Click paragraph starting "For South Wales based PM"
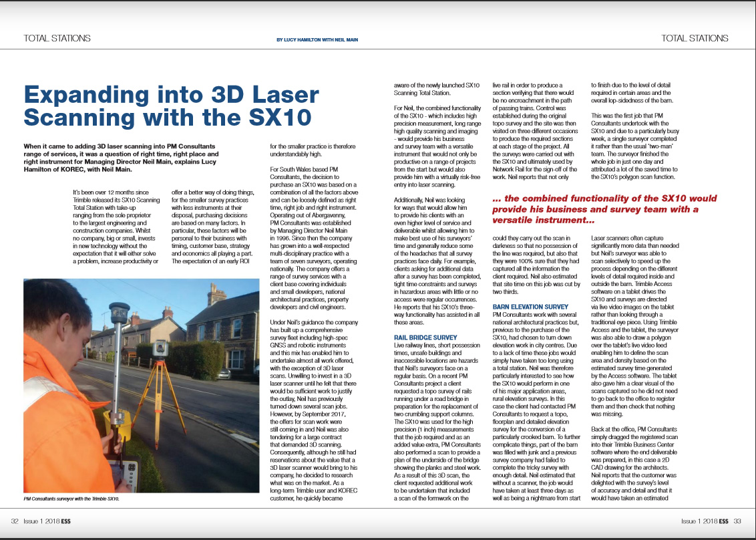Image resolution: width=756 pixels, height=540 pixels. 313,238
